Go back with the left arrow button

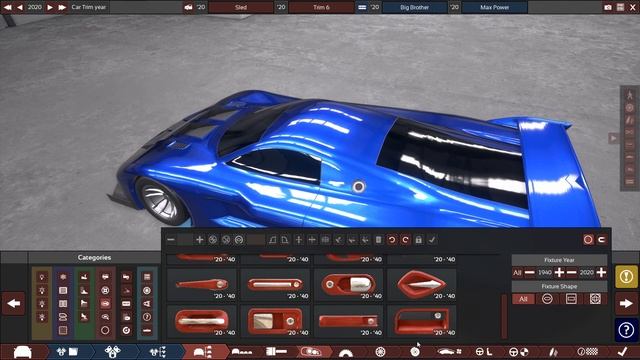(x=13, y=303)
